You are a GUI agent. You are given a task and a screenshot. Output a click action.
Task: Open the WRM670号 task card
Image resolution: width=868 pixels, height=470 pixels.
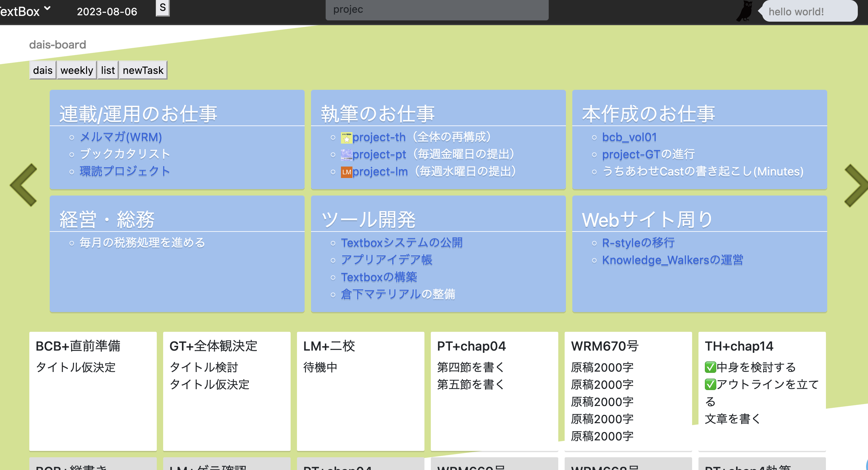604,346
